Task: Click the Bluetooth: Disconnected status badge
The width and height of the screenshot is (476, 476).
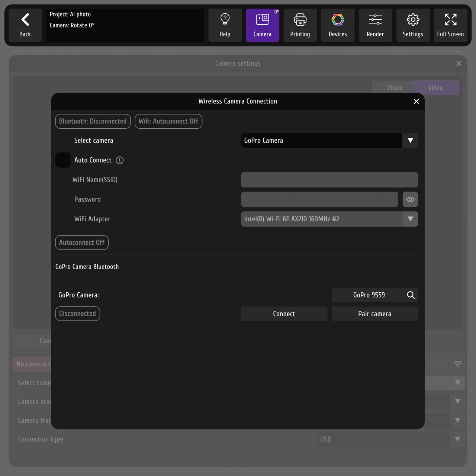Action: pos(93,121)
